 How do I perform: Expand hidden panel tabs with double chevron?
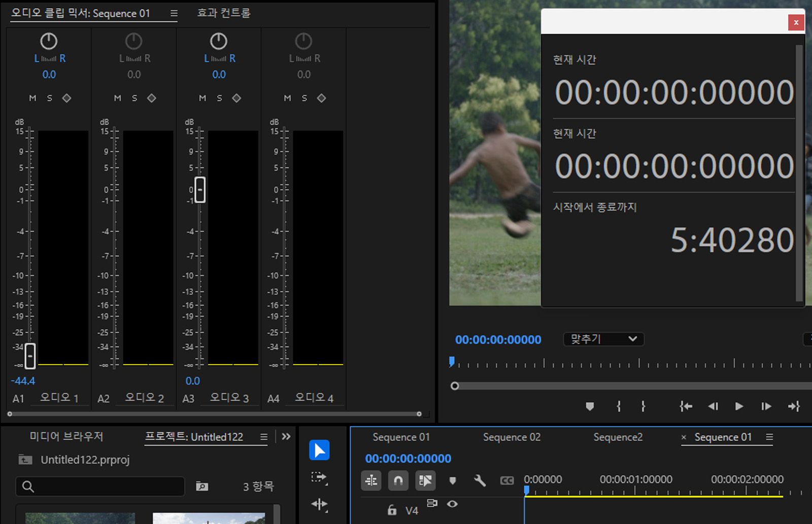[286, 437]
